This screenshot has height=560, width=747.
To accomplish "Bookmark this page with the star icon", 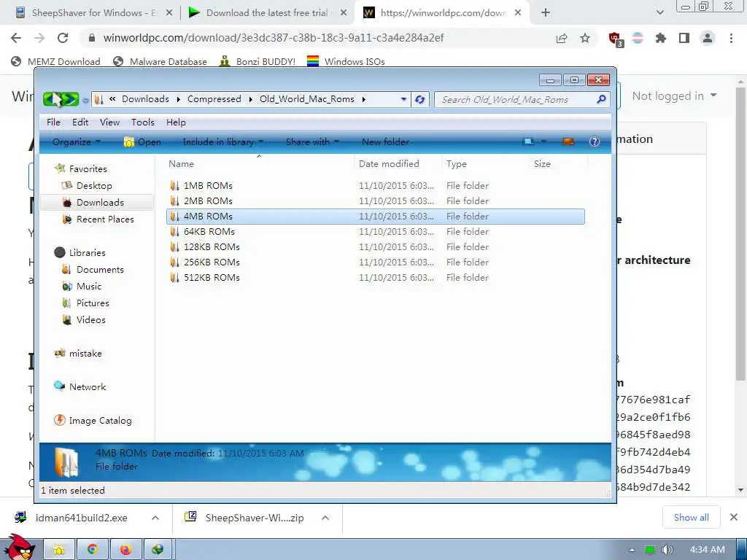I will [584, 38].
